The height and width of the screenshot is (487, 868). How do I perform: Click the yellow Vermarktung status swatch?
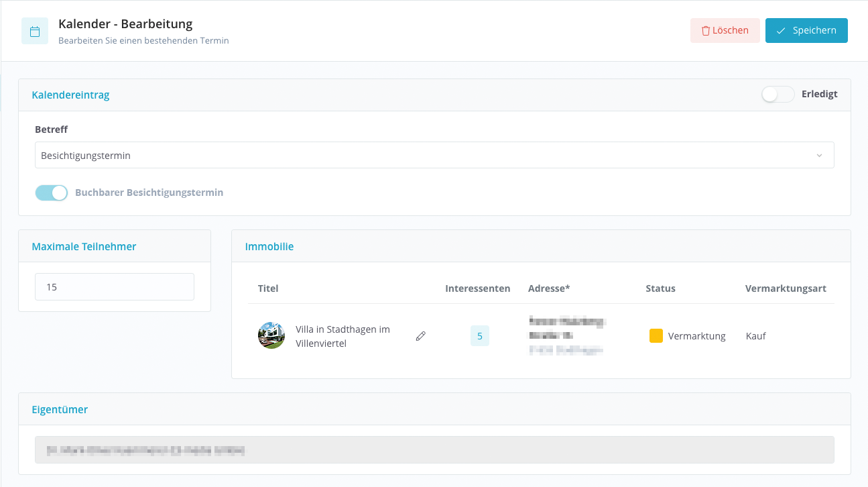tap(656, 336)
